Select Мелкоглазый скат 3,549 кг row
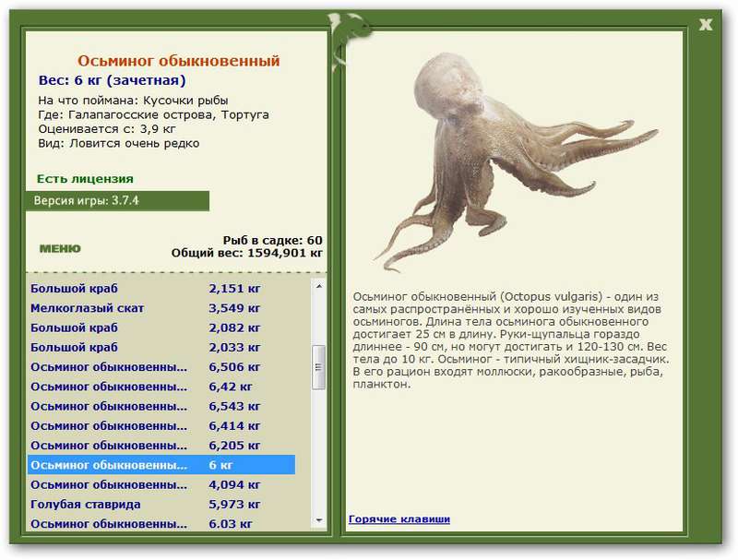The height and width of the screenshot is (560, 738). pos(161,308)
